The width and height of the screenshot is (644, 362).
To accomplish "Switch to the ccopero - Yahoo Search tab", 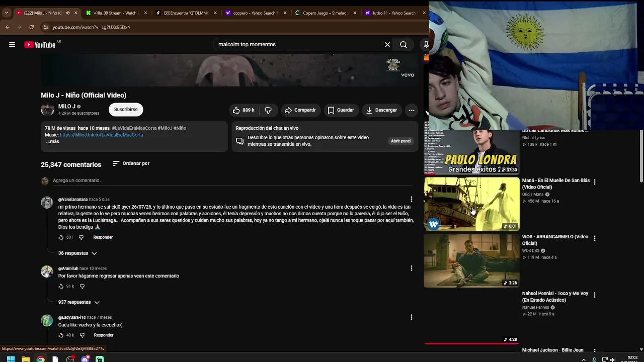I will click(256, 13).
